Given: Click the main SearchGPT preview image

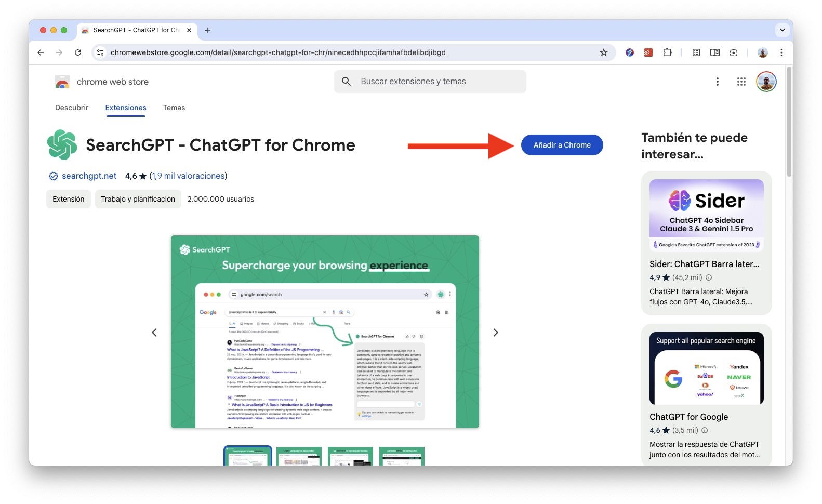Looking at the screenshot, I should click(x=325, y=332).
